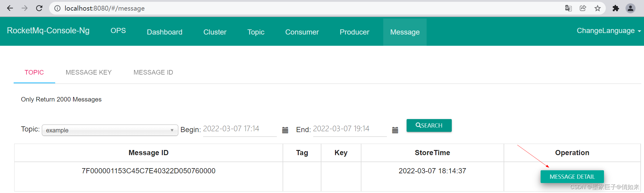Screen dimensions: 644x193
Task: Switch to the MESSAGE ID tab
Action: click(153, 72)
